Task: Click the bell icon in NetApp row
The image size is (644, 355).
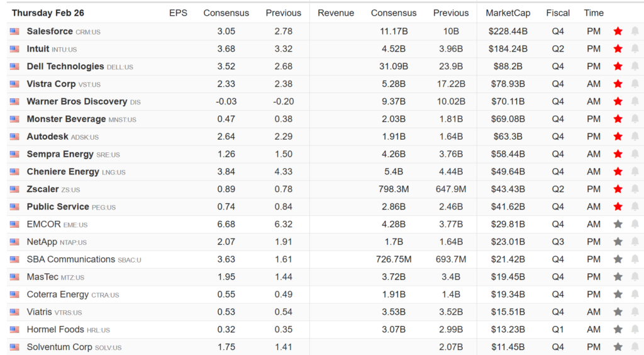Action: click(x=635, y=242)
